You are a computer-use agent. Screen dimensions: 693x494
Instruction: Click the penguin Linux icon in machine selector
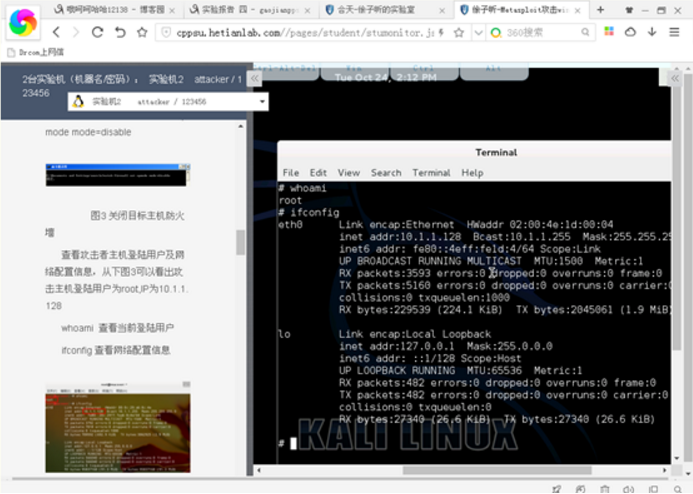click(x=79, y=102)
